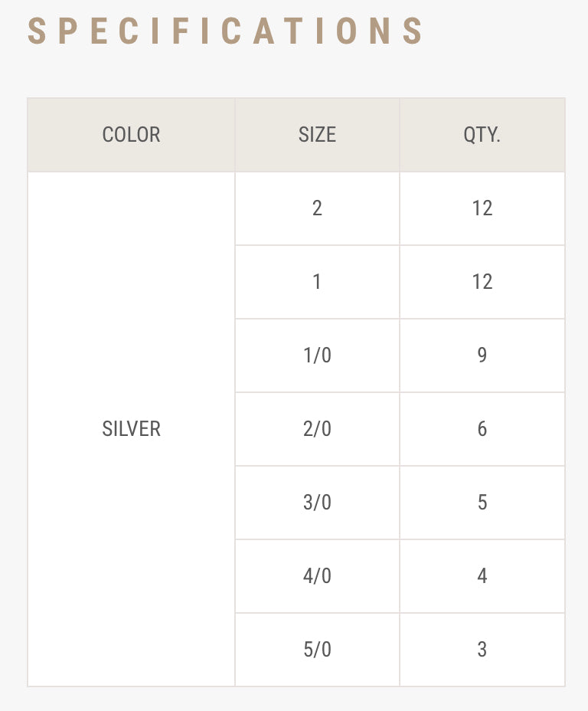Click quantity 4 in the 4/0 row
The image size is (588, 711).
[482, 576]
